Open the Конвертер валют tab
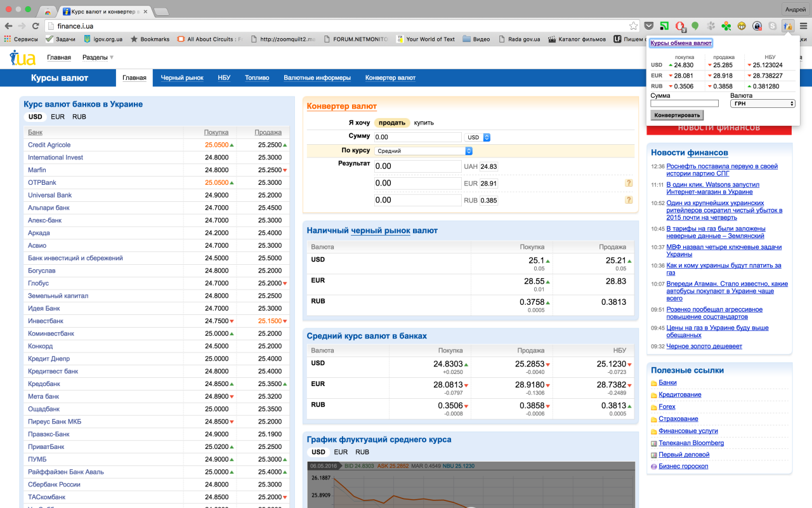 click(x=390, y=78)
